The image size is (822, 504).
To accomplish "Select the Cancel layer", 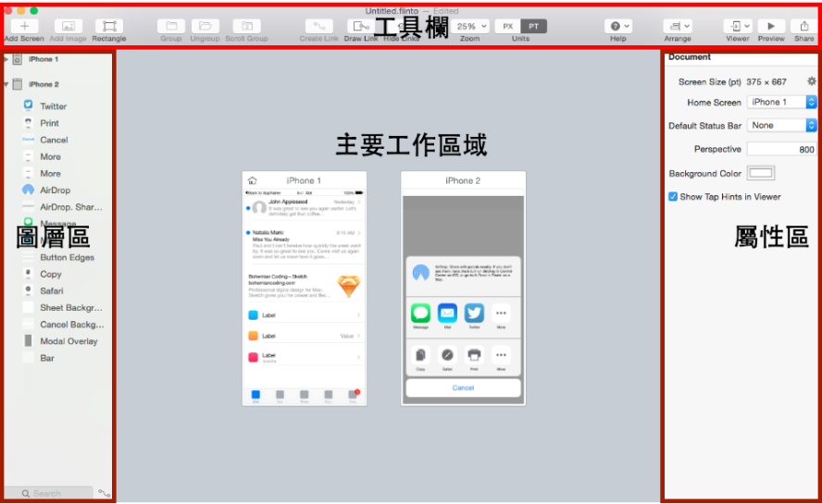I will 57,140.
